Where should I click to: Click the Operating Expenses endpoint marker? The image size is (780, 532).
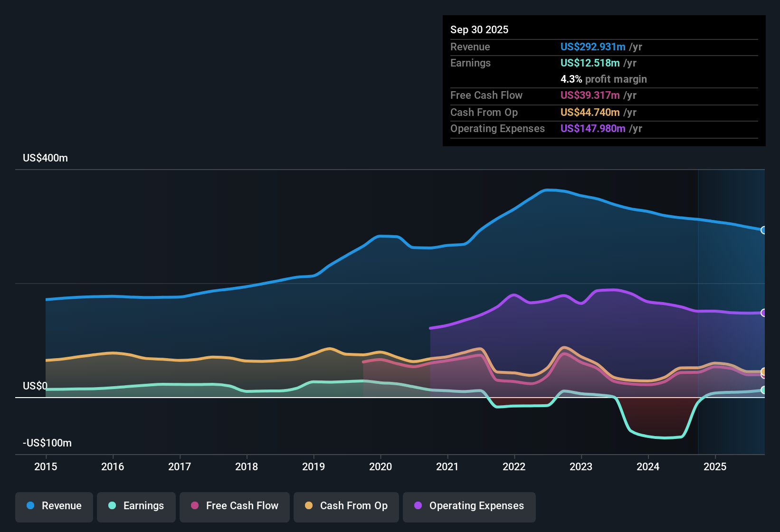(764, 313)
